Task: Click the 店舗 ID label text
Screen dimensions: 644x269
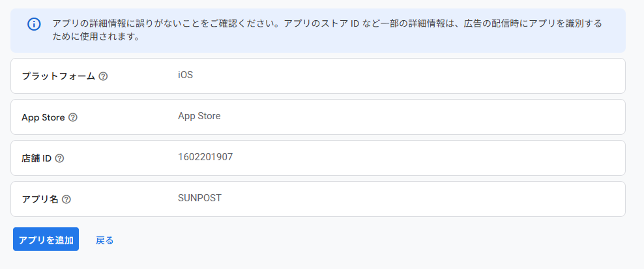Action: point(37,158)
